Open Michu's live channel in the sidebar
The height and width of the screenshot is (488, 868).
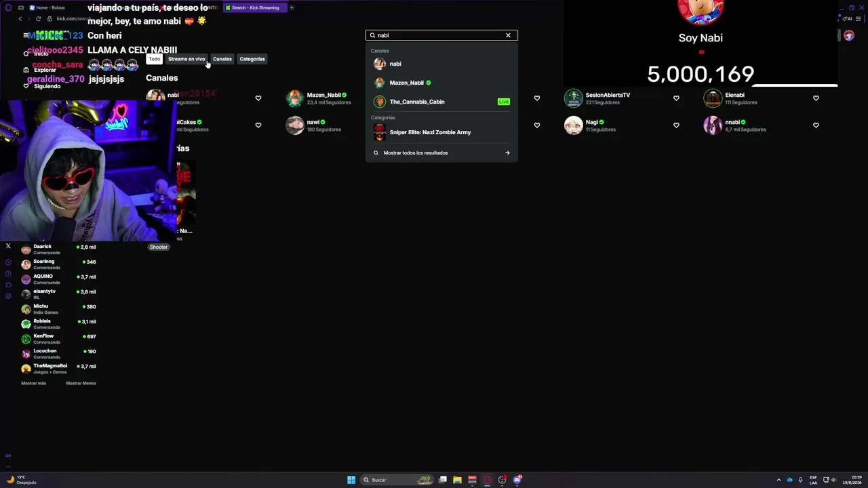(x=60, y=309)
